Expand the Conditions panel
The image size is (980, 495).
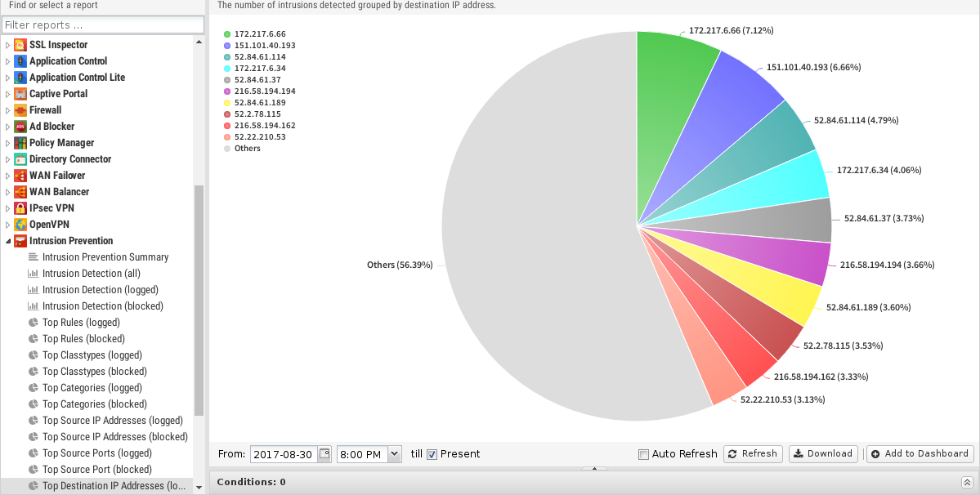click(967, 482)
